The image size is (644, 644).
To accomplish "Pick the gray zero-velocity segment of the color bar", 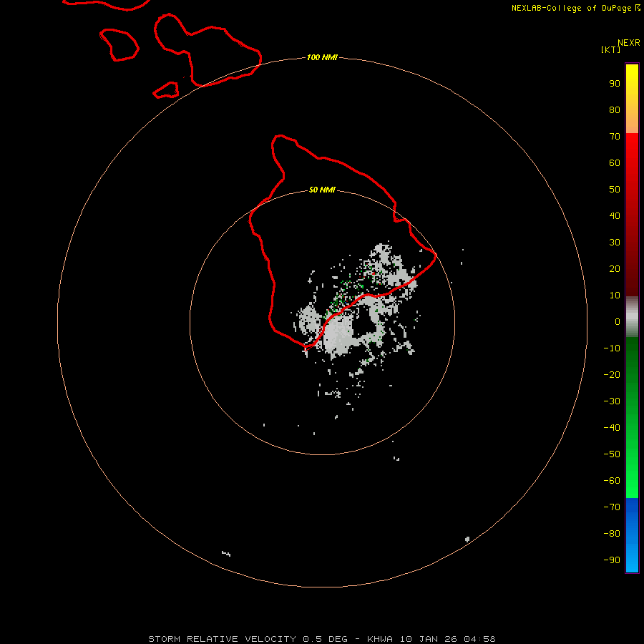I will click(632, 317).
